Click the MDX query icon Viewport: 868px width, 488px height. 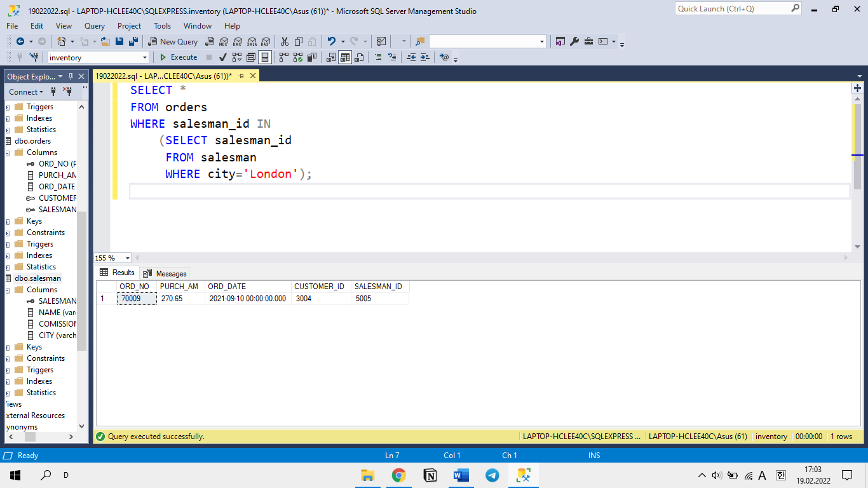pos(224,41)
